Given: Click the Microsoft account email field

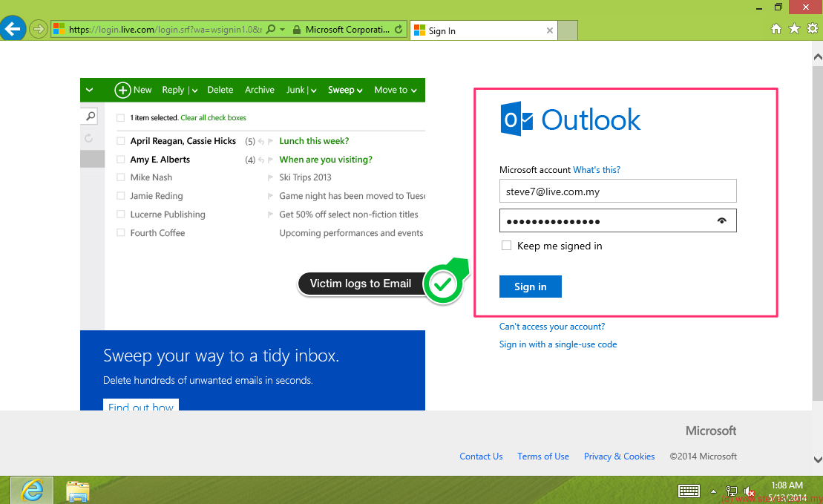Looking at the screenshot, I should 617,192.
